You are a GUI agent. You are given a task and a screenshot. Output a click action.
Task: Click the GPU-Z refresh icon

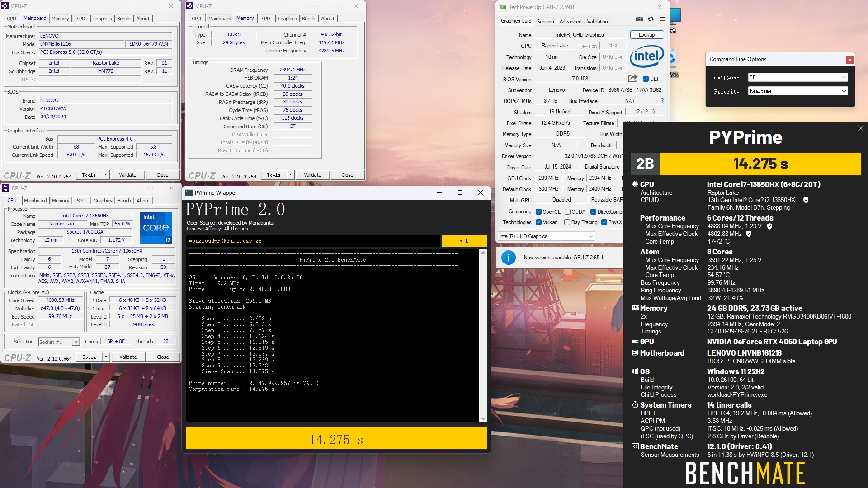651,19
